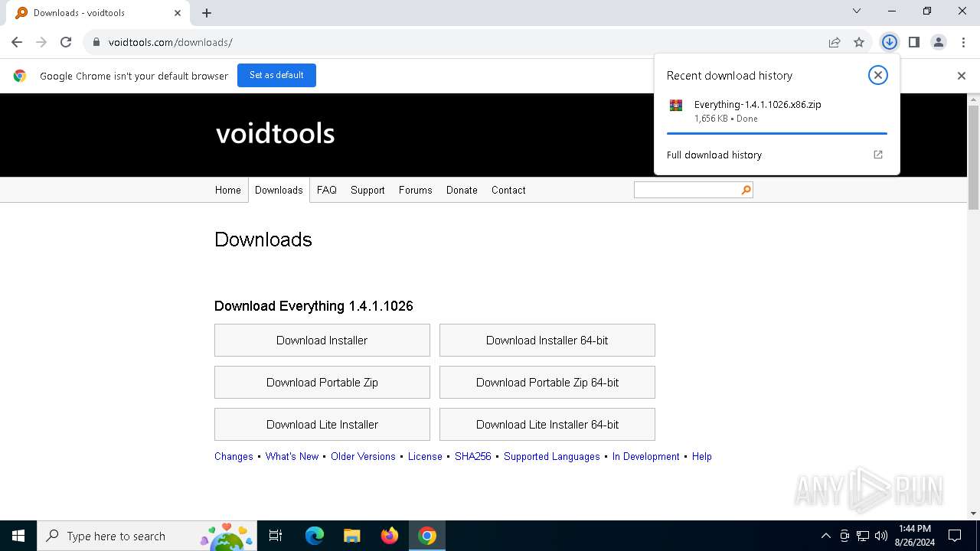Open the FAQ page
The width and height of the screenshot is (980, 551).
tap(327, 190)
